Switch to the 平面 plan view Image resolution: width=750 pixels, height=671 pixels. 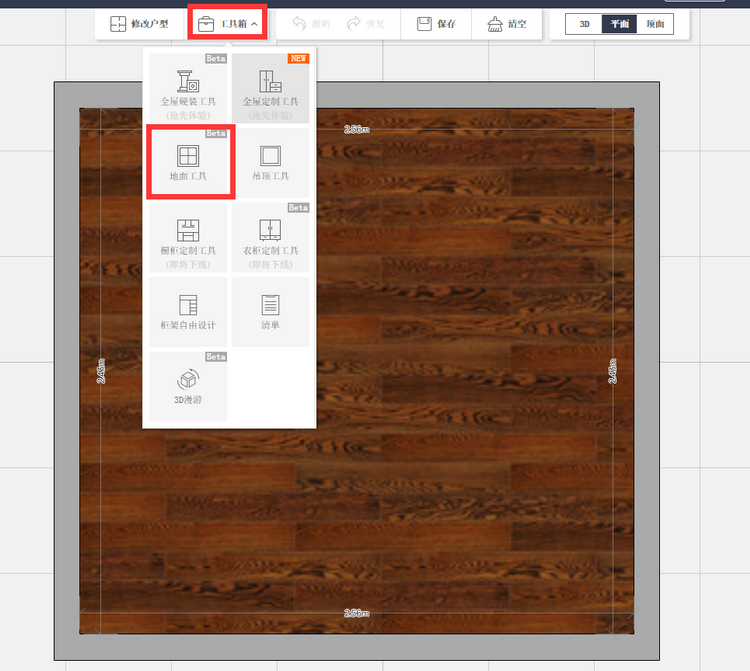pos(619,24)
